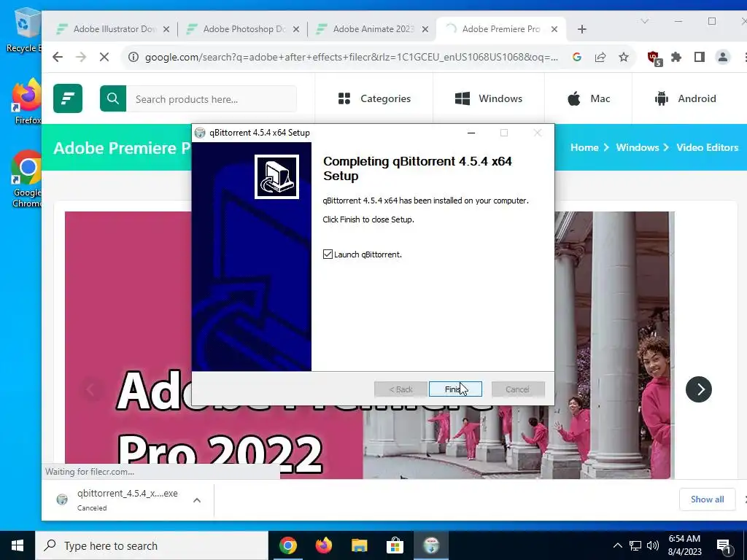Click the share page icon
Viewport: 747px width, 560px height.
coord(600,57)
